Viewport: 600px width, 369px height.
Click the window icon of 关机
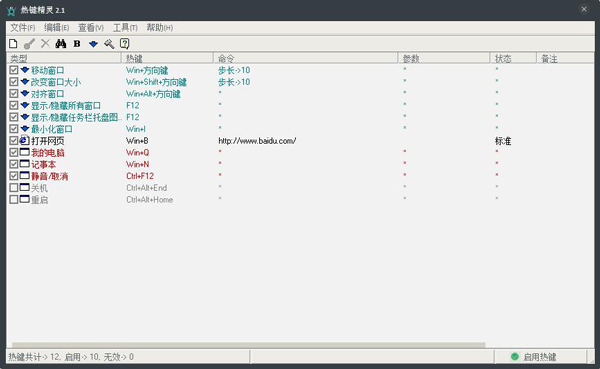tap(24, 188)
